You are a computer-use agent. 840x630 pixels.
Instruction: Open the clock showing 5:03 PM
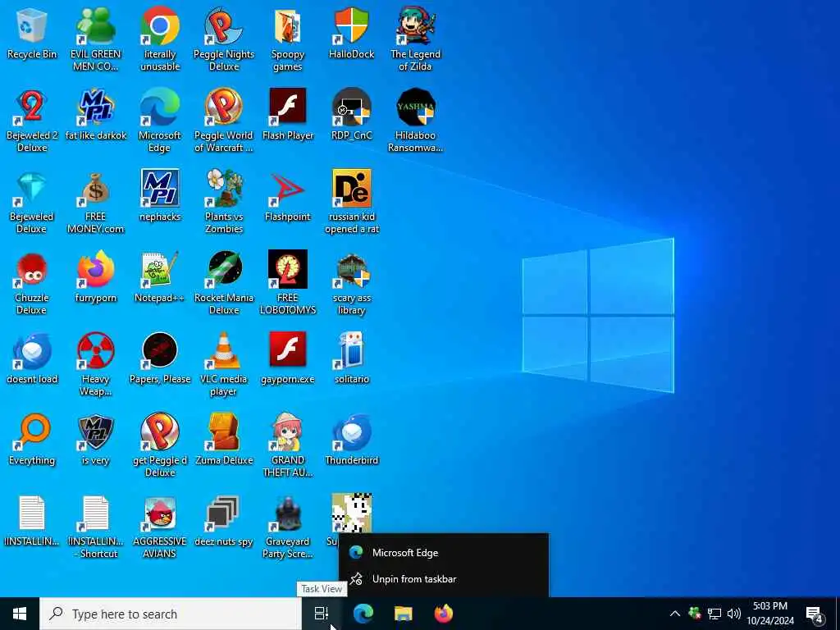point(770,614)
